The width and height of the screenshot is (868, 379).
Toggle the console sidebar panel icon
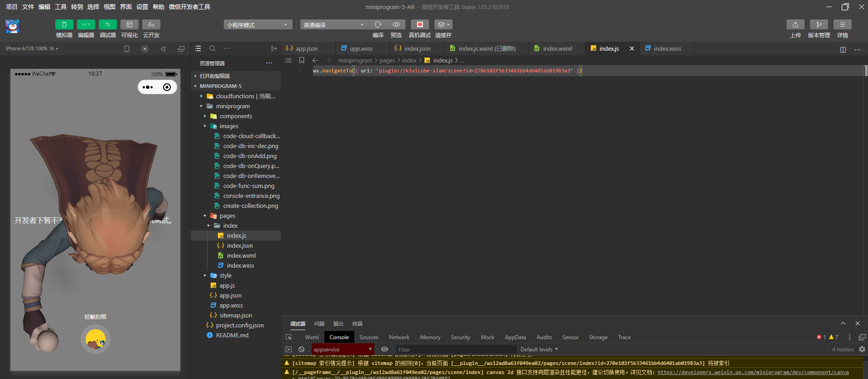click(x=288, y=350)
